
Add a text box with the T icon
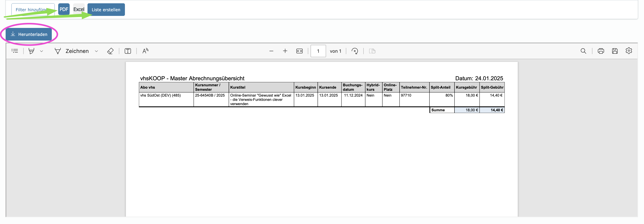click(128, 51)
